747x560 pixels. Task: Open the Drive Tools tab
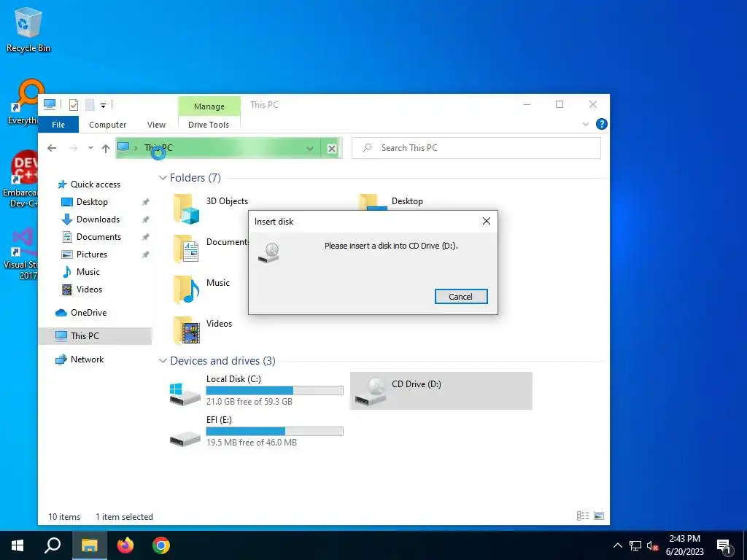click(x=208, y=125)
